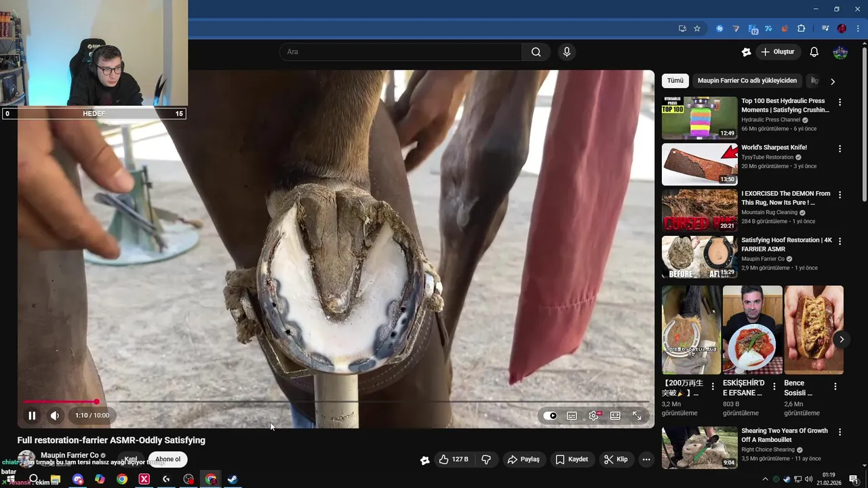Open Top 100 Best Hydraulic Press video thumbnail
This screenshot has height=488, width=868.
click(699, 117)
